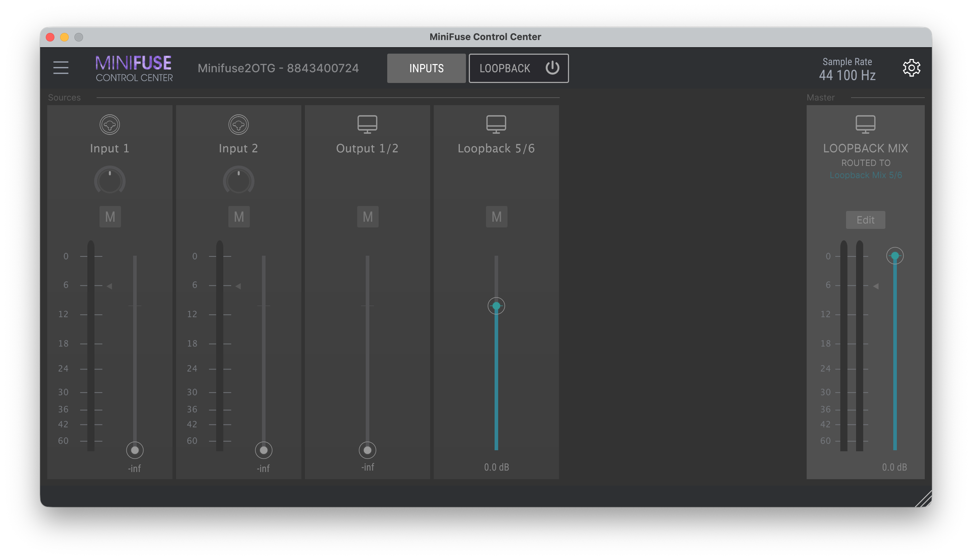
Task: Click the Input 1 combo jack icon
Action: point(110,124)
